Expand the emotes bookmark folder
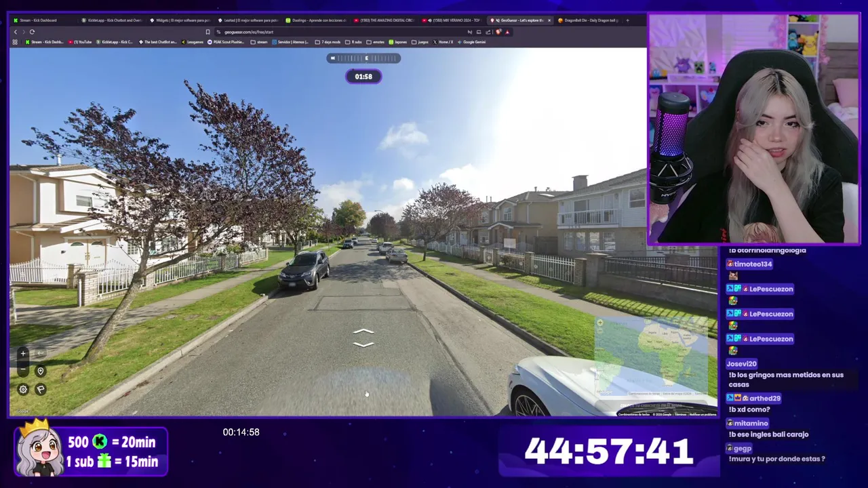This screenshot has height=488, width=868. click(376, 42)
